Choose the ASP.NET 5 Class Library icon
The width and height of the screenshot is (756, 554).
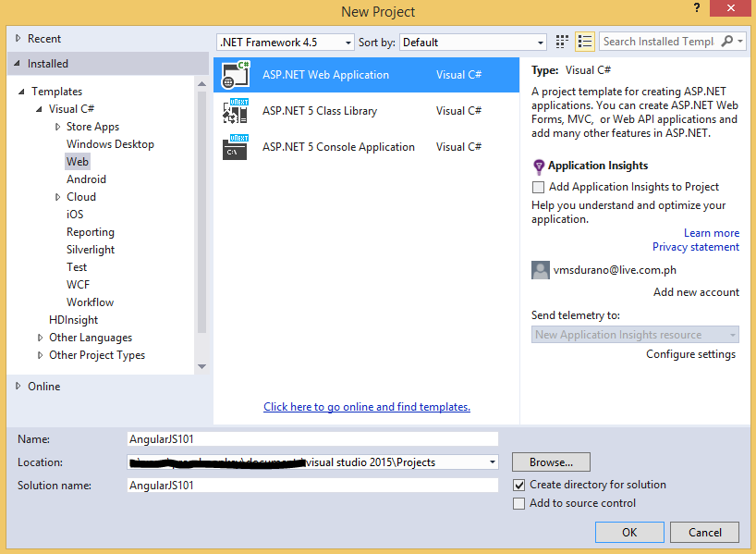click(x=236, y=110)
